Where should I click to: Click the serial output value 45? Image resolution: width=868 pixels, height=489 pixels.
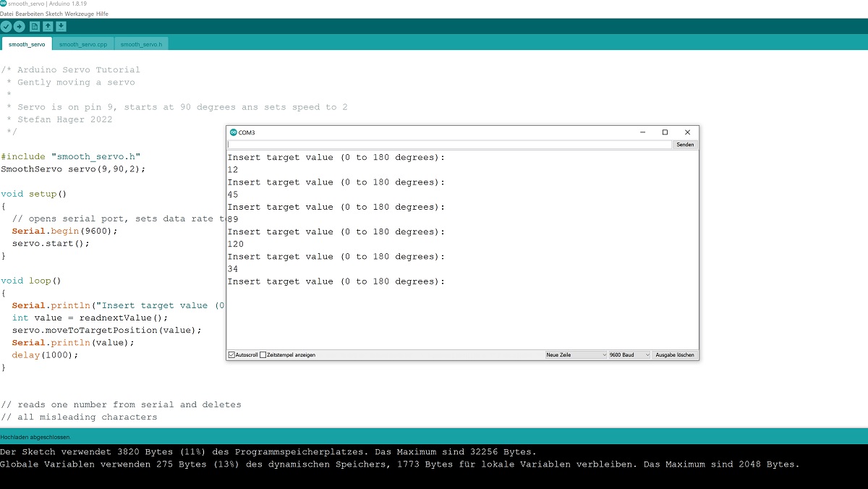point(233,195)
